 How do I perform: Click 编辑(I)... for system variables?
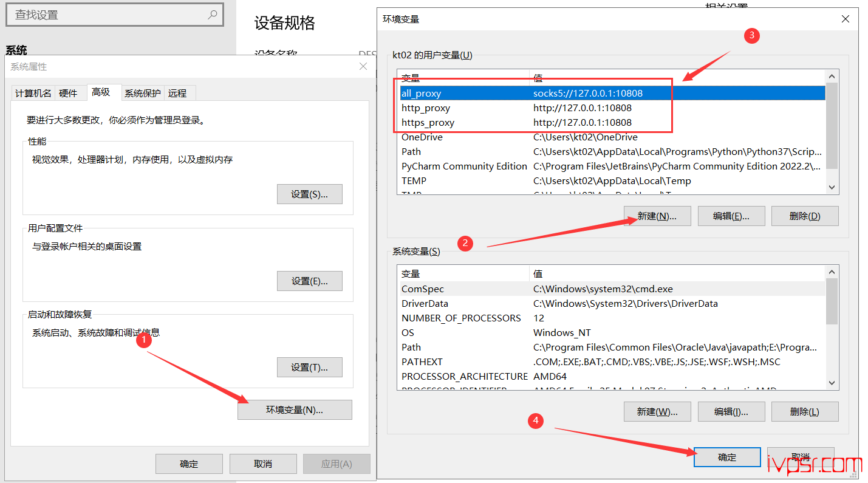[x=731, y=411]
